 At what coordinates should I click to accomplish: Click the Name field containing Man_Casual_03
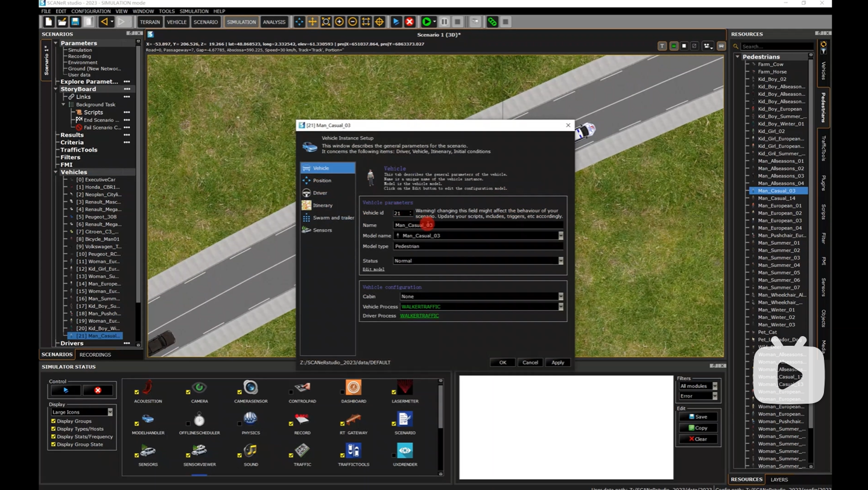click(478, 224)
